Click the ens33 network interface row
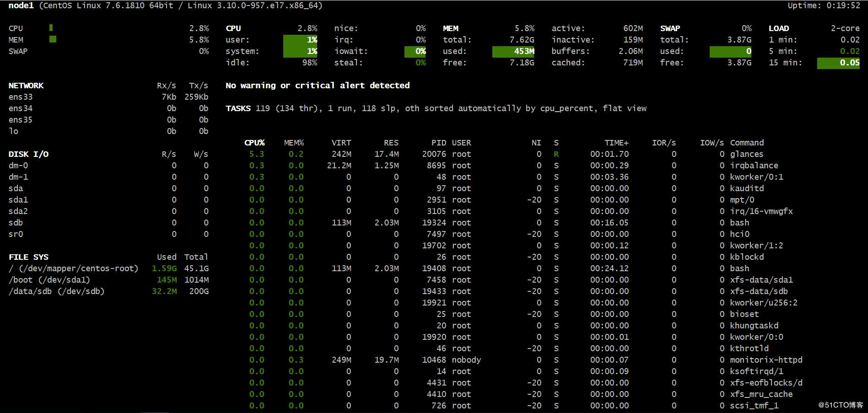Screen dimensions: 868x413 pyautogui.click(x=108, y=97)
